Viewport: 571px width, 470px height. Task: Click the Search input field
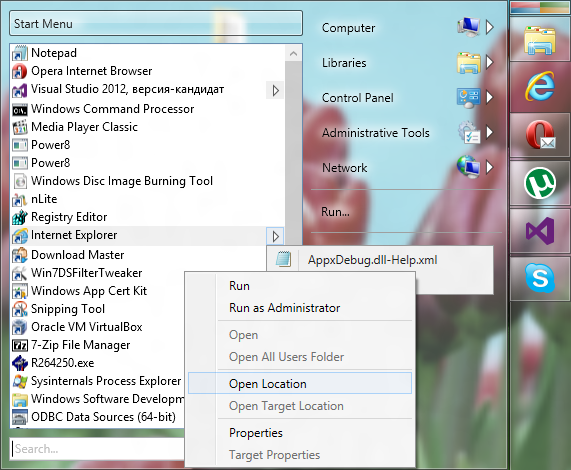[98, 449]
